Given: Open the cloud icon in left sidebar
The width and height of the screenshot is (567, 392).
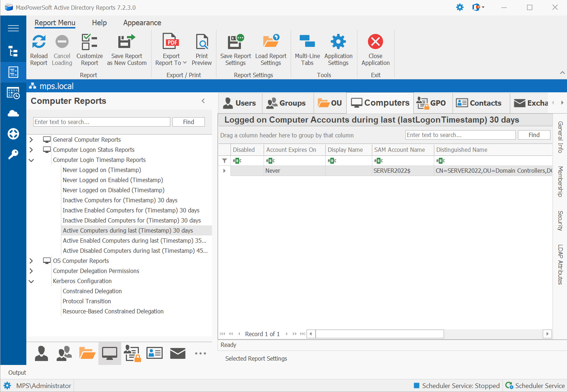Looking at the screenshot, I should tap(13, 114).
